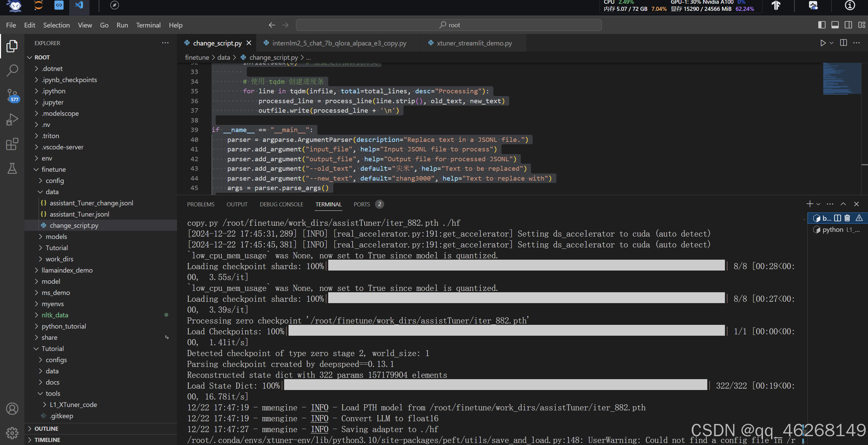Click the code minimap overview
This screenshot has height=445, width=868.
tap(842, 79)
